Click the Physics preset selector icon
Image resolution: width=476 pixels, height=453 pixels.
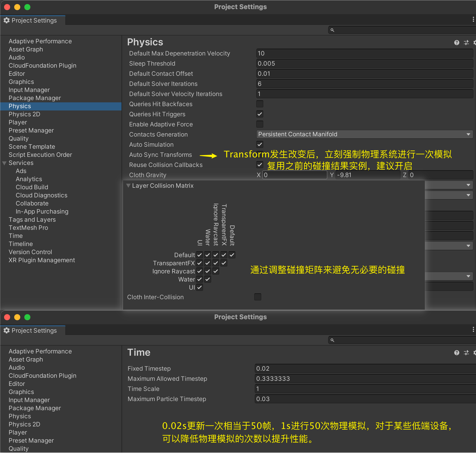click(466, 43)
